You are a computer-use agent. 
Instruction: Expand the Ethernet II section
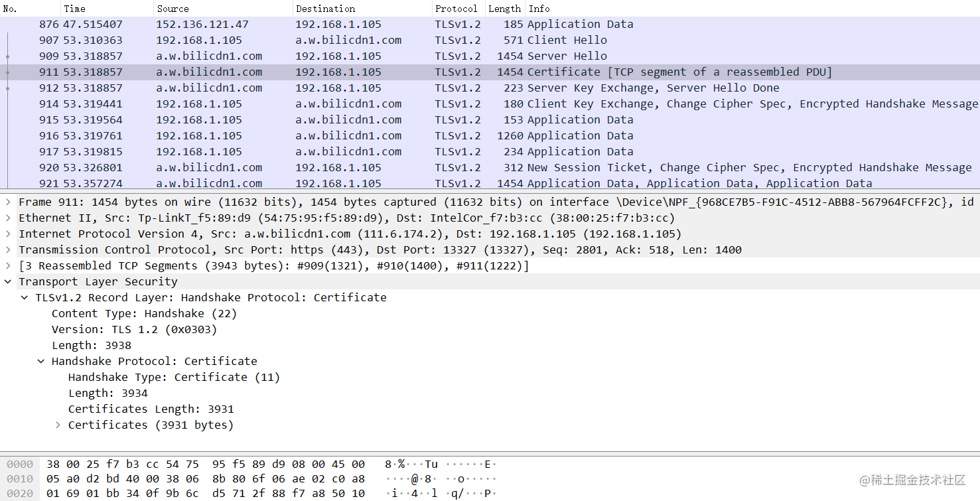[8, 218]
